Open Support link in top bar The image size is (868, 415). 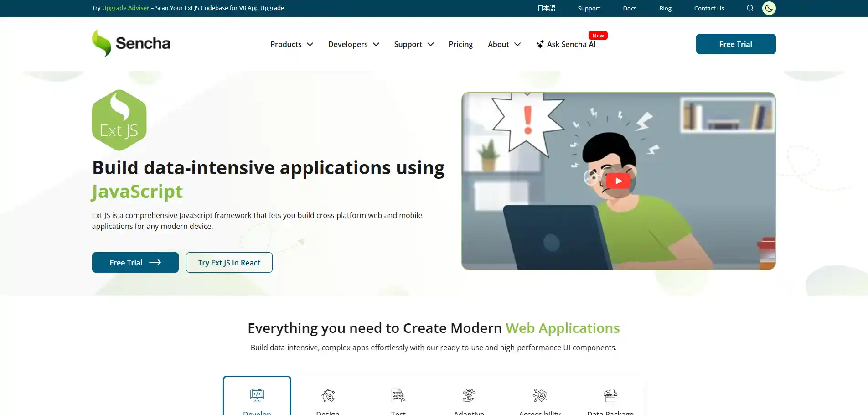pyautogui.click(x=589, y=8)
